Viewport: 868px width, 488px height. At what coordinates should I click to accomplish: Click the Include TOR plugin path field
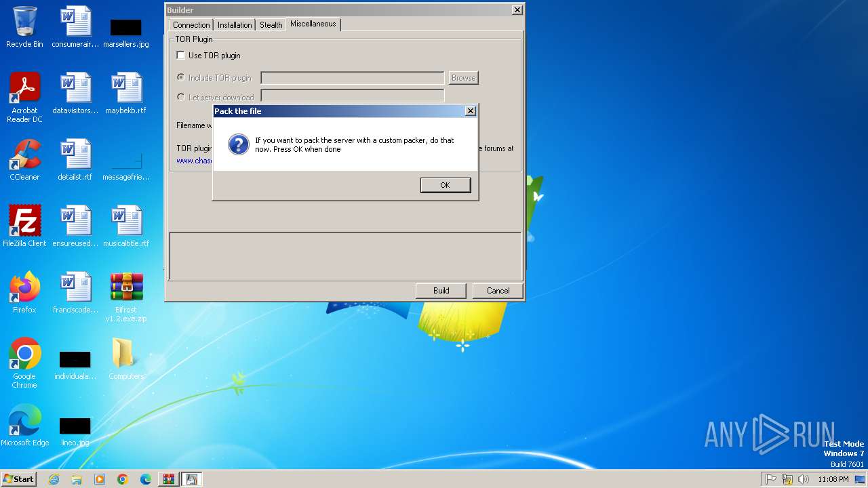point(352,78)
